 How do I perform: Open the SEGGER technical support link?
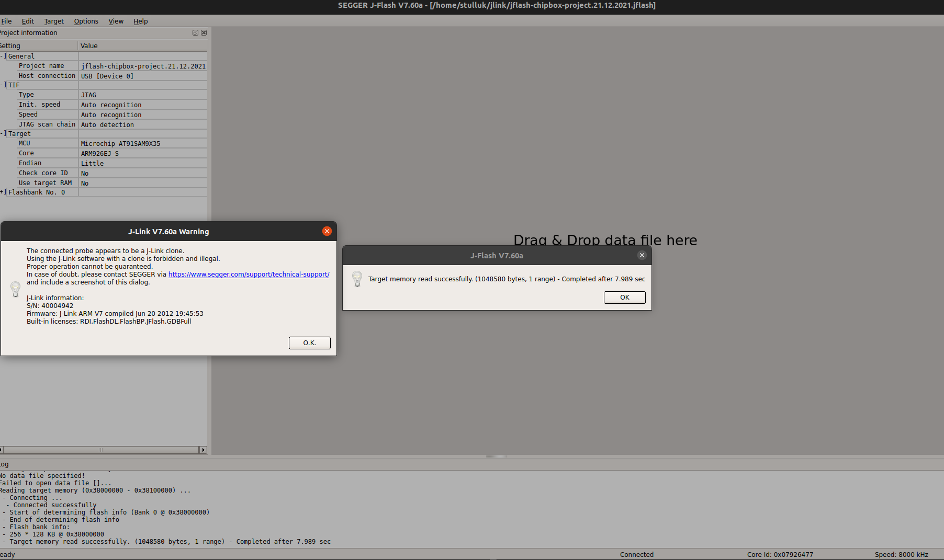249,274
